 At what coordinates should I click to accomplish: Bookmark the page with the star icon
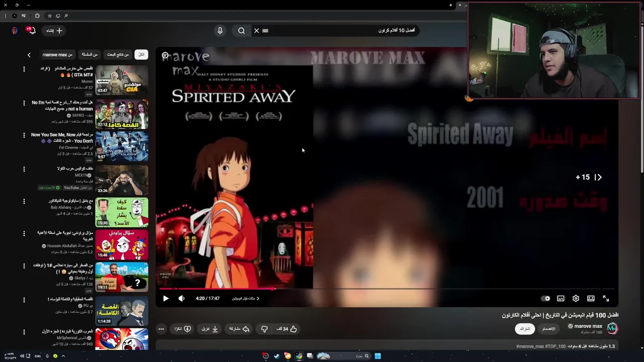(x=49, y=16)
